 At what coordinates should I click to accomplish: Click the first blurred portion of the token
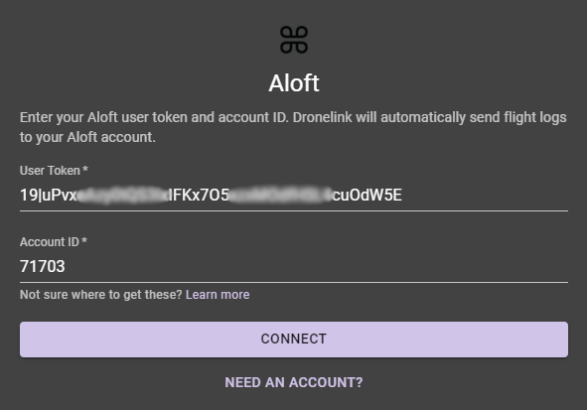coord(123,195)
